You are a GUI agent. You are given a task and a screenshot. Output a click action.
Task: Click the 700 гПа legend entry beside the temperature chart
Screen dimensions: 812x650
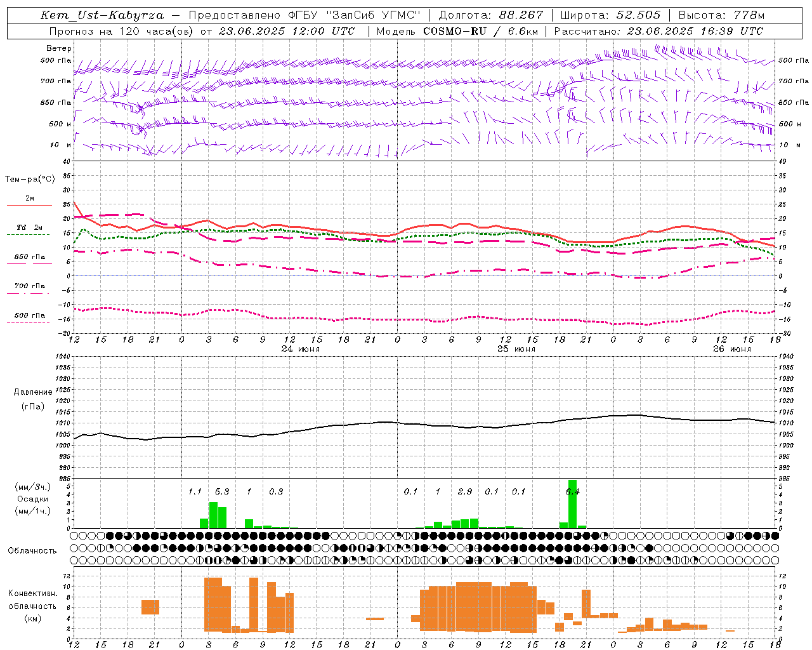pyautogui.click(x=29, y=286)
